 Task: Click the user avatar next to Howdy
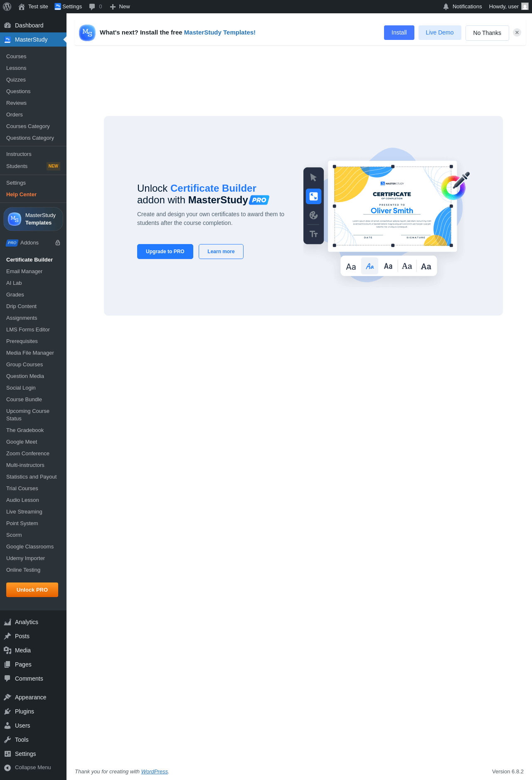(525, 7)
